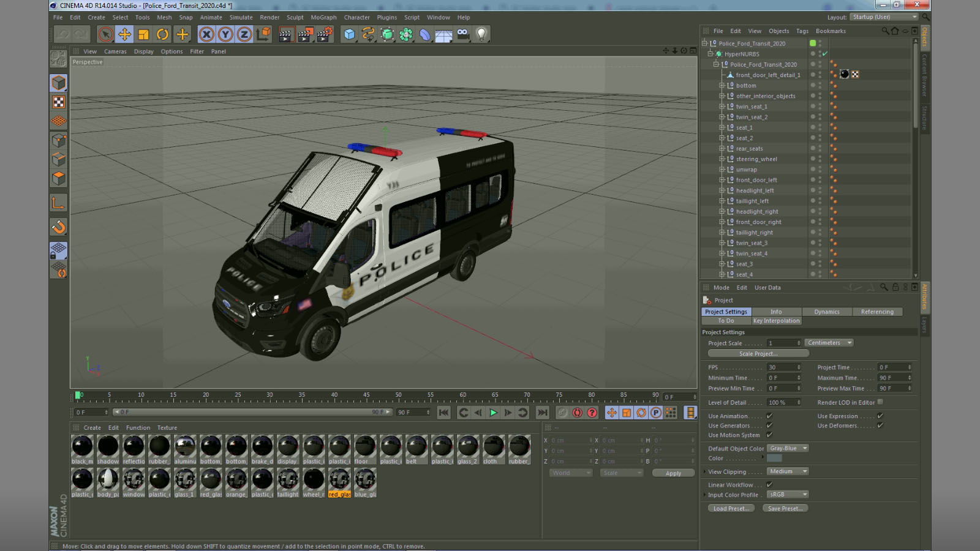Toggle Linear Workflow checkbox
Viewport: 980px width, 551px height.
769,484
